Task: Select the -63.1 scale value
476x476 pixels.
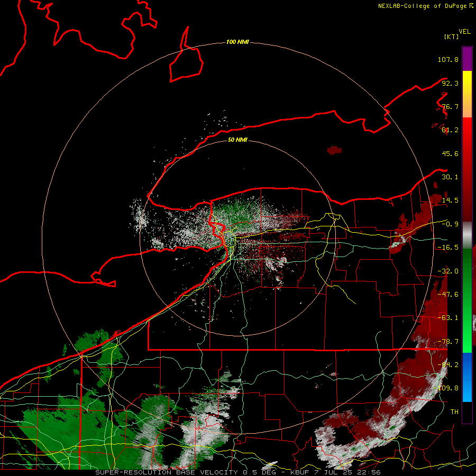Action: 448,318
